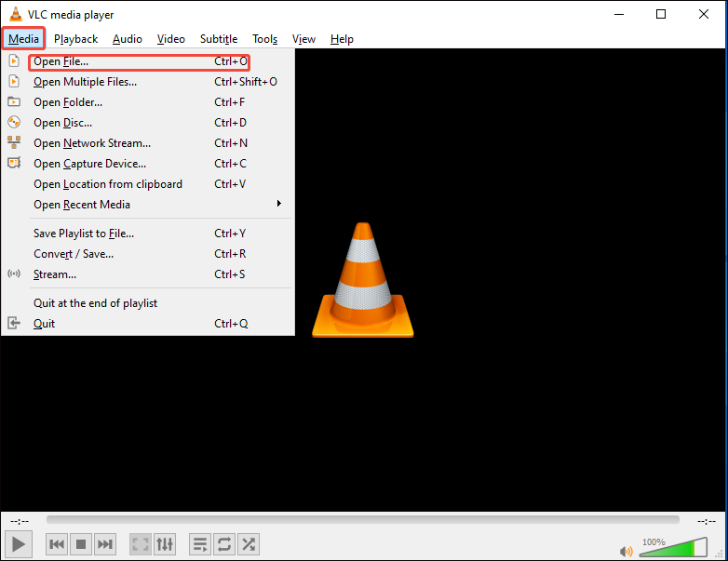Open the Subtitle menu
Image resolution: width=728 pixels, height=561 pixels.
[x=219, y=39]
